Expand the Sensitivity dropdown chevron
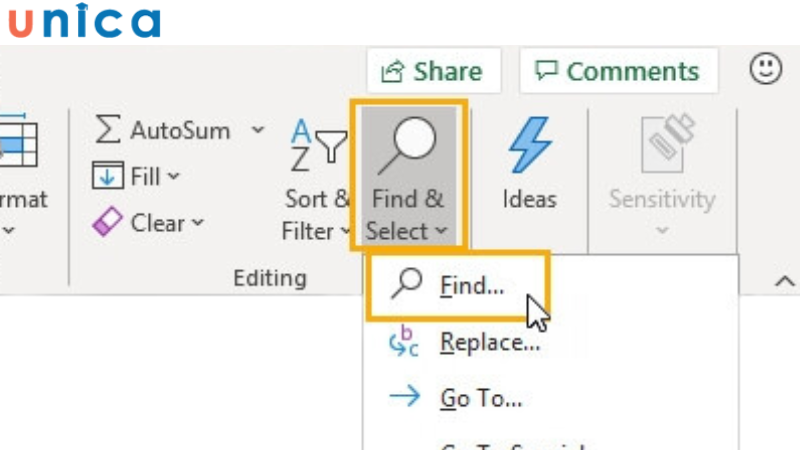 point(662,232)
